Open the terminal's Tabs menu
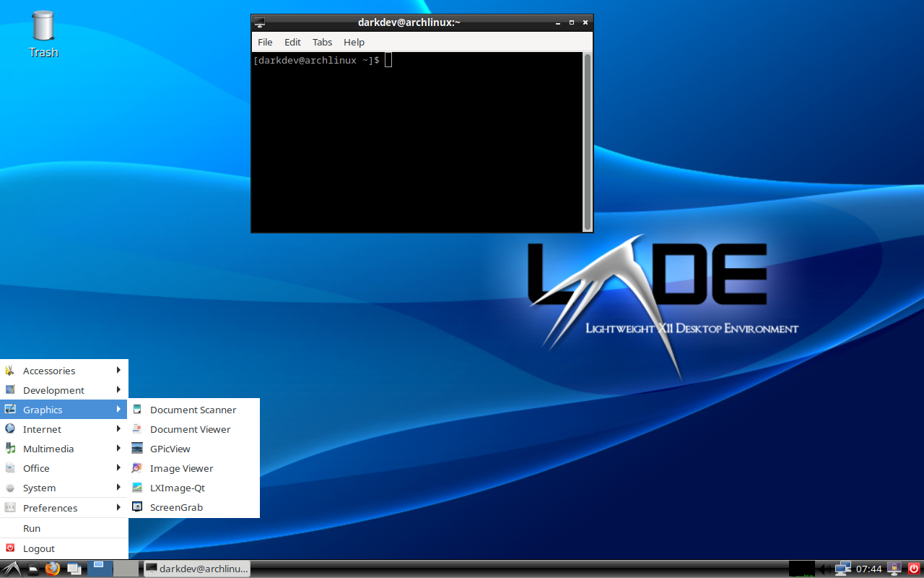Viewport: 924px width, 578px height. [322, 42]
